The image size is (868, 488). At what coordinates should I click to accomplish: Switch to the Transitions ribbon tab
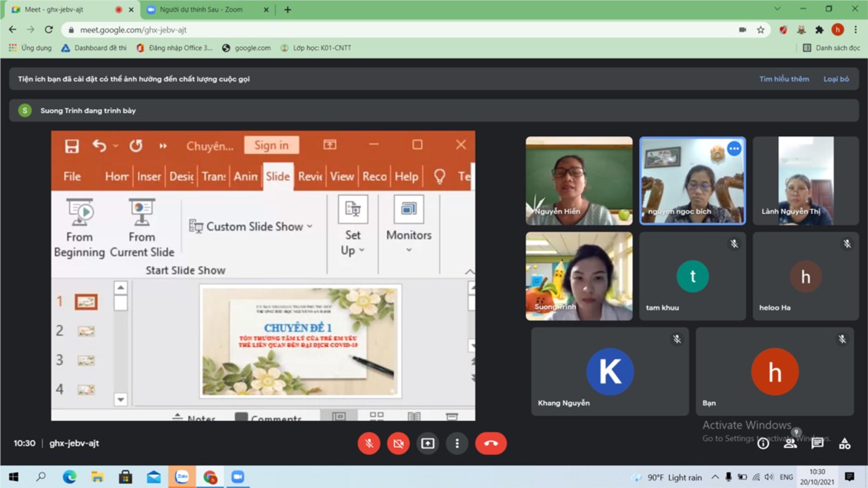point(213,176)
